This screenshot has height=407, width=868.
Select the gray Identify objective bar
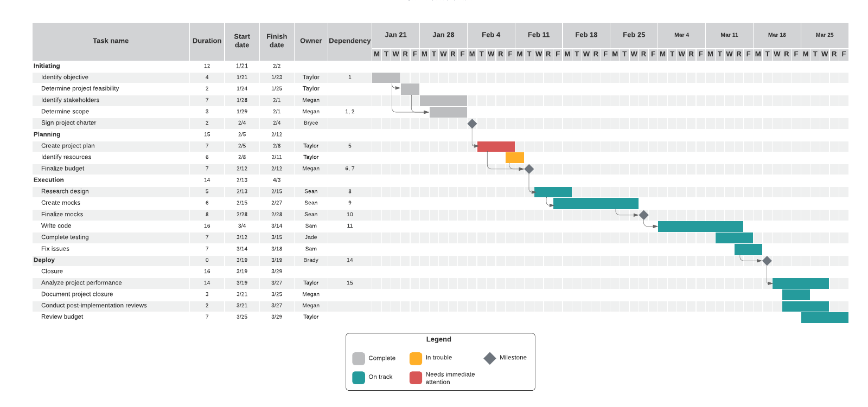pyautogui.click(x=386, y=77)
